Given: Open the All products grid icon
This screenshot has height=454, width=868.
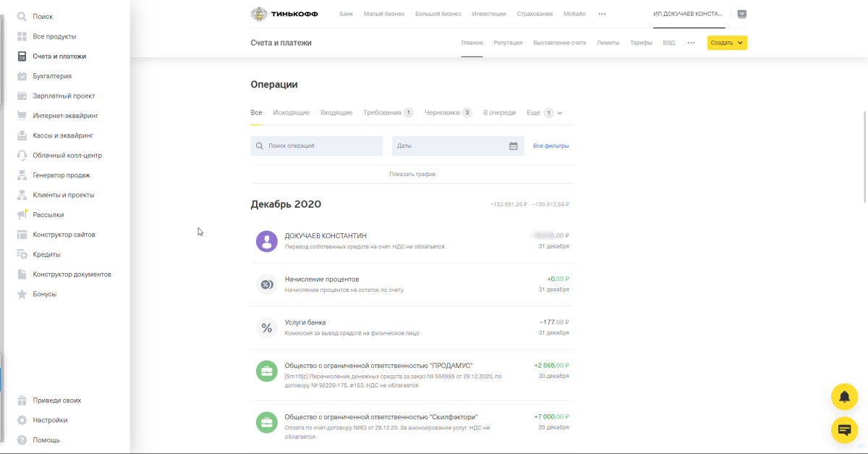Looking at the screenshot, I should click(22, 36).
